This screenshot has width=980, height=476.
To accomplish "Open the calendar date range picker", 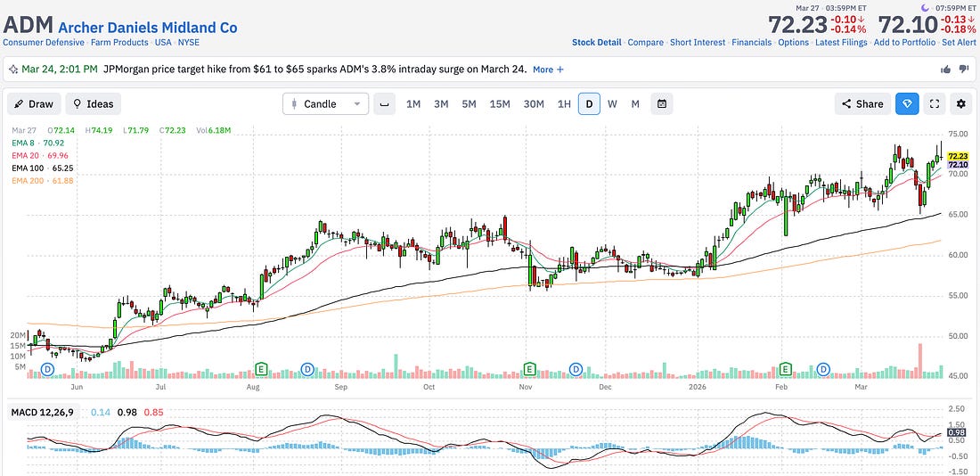I will coord(661,103).
